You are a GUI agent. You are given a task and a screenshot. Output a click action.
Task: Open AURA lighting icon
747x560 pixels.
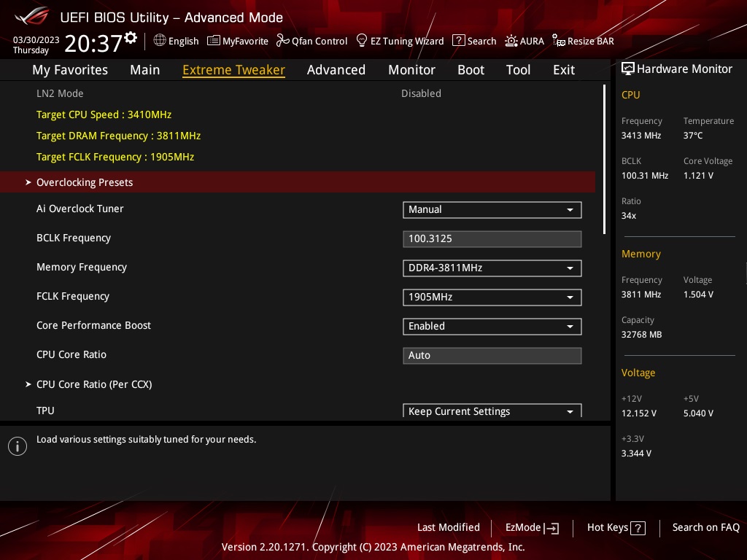511,41
